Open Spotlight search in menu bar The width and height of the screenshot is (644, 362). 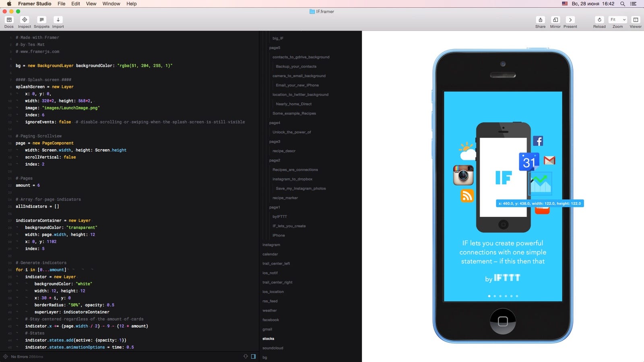click(622, 4)
